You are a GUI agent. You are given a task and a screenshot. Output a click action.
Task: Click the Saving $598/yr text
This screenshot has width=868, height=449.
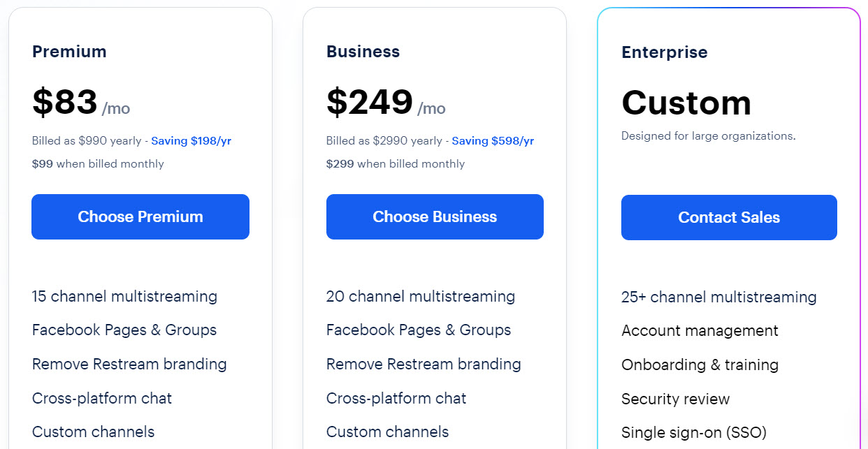coord(493,140)
